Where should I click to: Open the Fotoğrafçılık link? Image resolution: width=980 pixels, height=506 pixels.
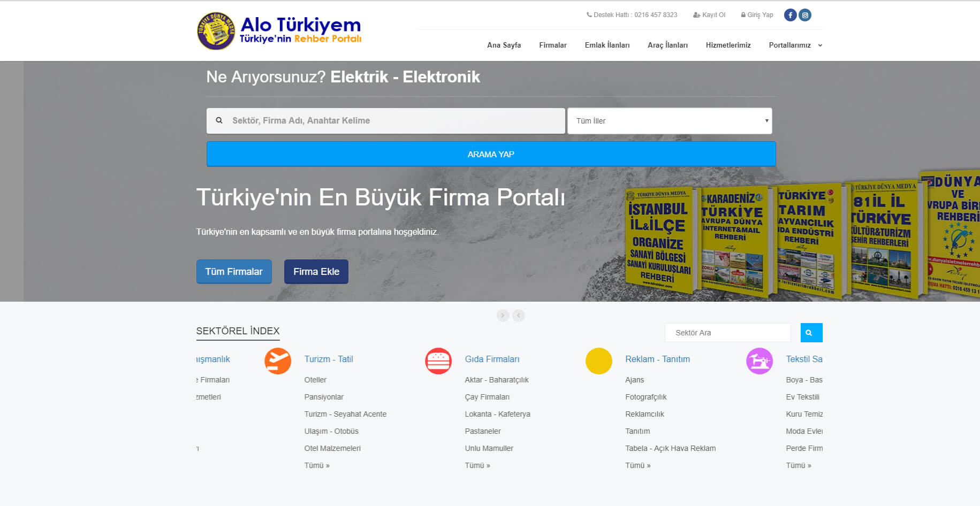pos(645,397)
